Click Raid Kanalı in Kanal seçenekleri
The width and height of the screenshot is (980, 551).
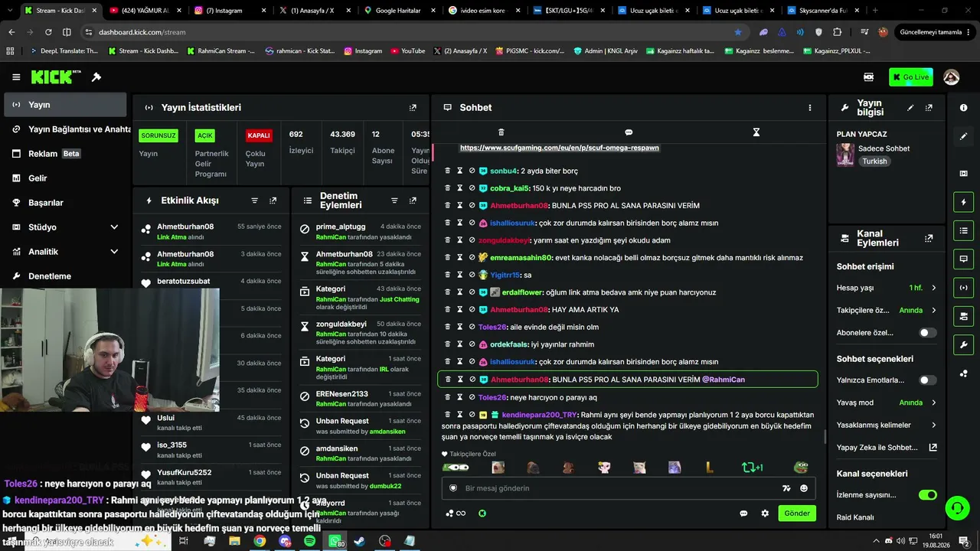[x=855, y=517]
